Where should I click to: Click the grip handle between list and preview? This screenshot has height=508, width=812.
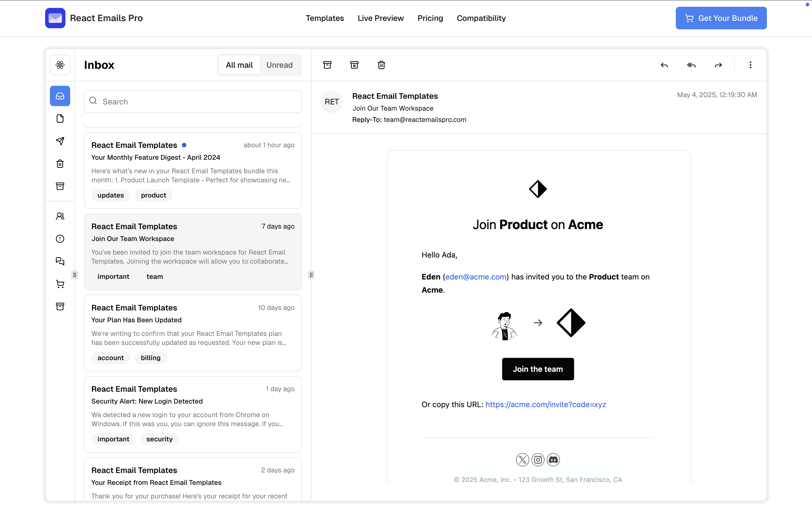pyautogui.click(x=311, y=275)
